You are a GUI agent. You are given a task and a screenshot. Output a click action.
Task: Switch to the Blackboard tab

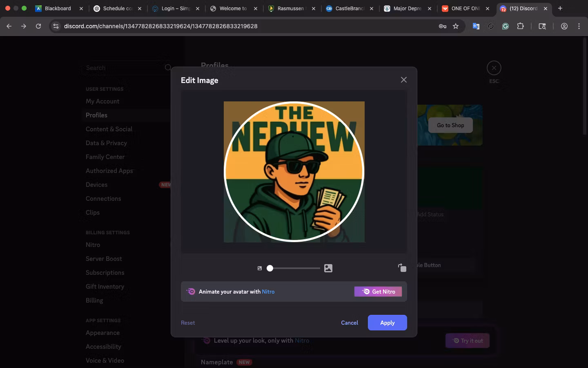pos(58,8)
